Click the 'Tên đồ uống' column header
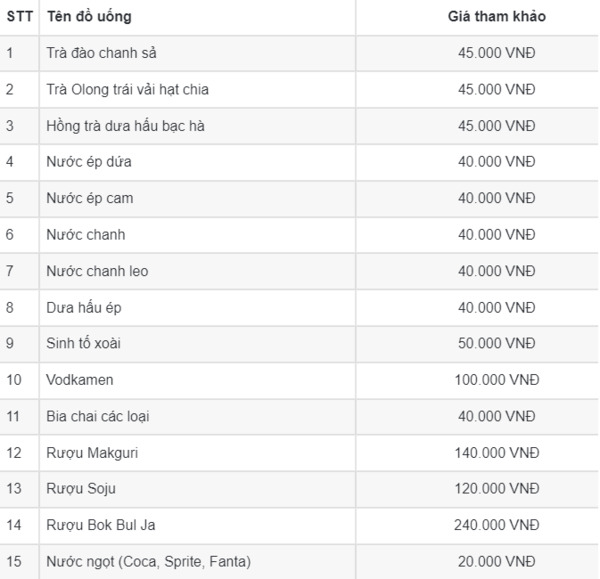Screen dimensions: 600x579 tap(89, 17)
